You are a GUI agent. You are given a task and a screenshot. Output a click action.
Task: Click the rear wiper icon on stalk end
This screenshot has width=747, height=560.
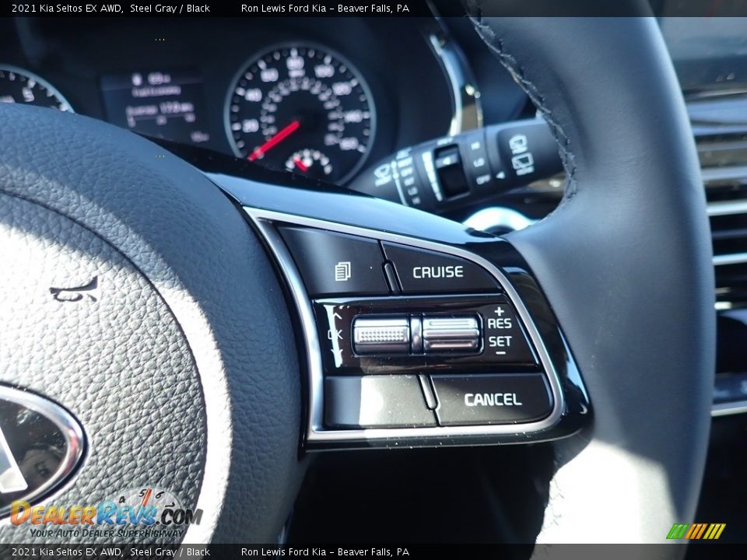coord(521,154)
